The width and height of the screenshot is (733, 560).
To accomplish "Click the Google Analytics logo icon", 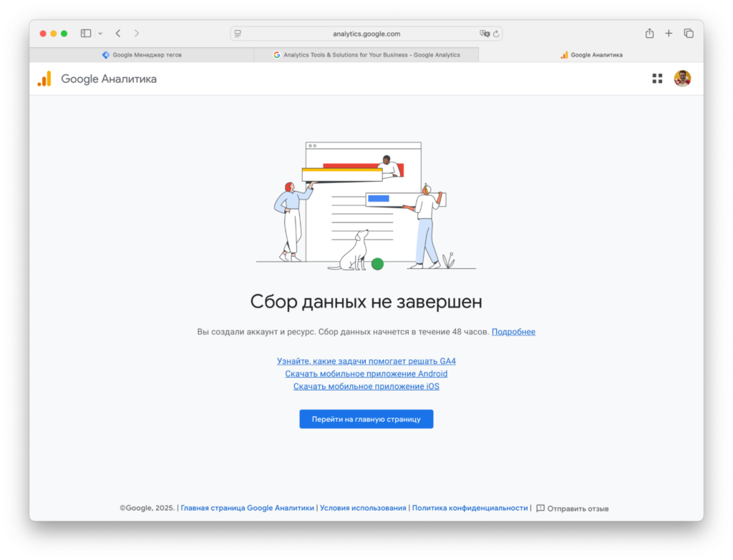I will pyautogui.click(x=44, y=79).
